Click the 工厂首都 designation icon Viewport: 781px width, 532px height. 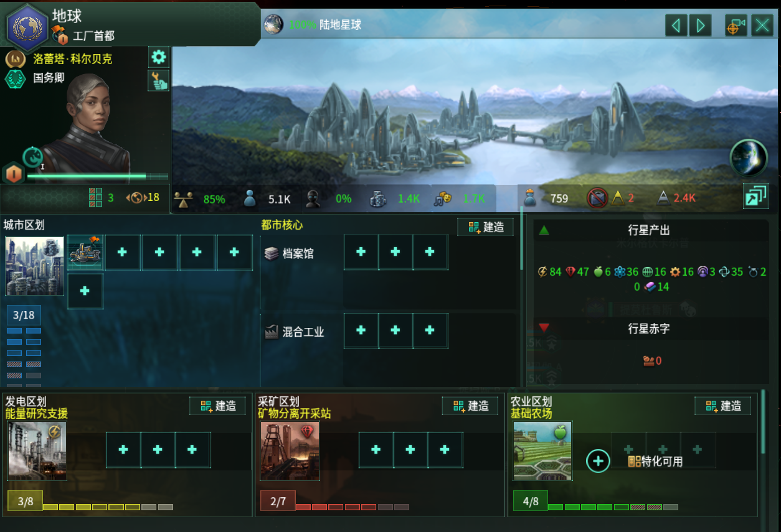(x=60, y=36)
